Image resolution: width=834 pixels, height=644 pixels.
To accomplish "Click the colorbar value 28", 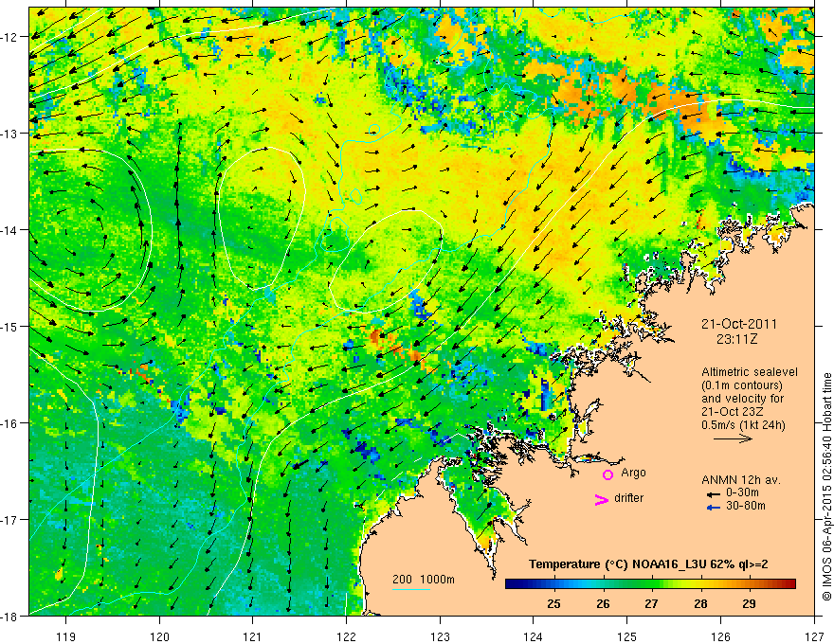I will [700, 603].
